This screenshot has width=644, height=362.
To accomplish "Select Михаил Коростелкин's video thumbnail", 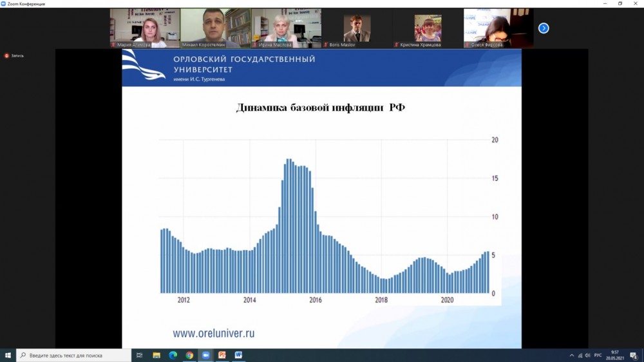I will pyautogui.click(x=215, y=28).
